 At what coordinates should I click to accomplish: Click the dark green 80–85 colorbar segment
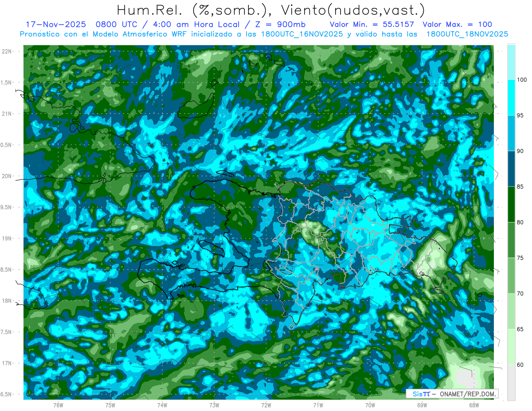tap(511, 204)
